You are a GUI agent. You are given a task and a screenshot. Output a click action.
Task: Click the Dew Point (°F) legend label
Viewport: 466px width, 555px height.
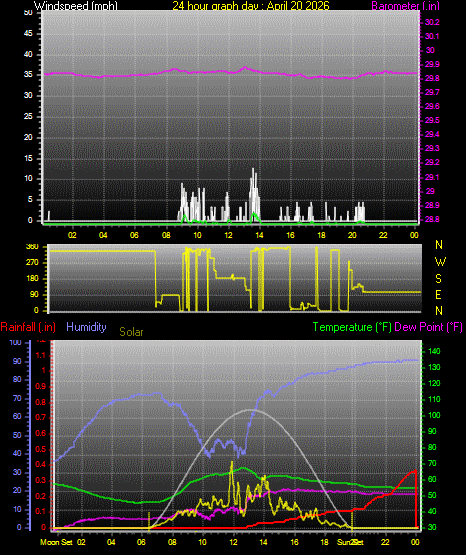pos(428,327)
